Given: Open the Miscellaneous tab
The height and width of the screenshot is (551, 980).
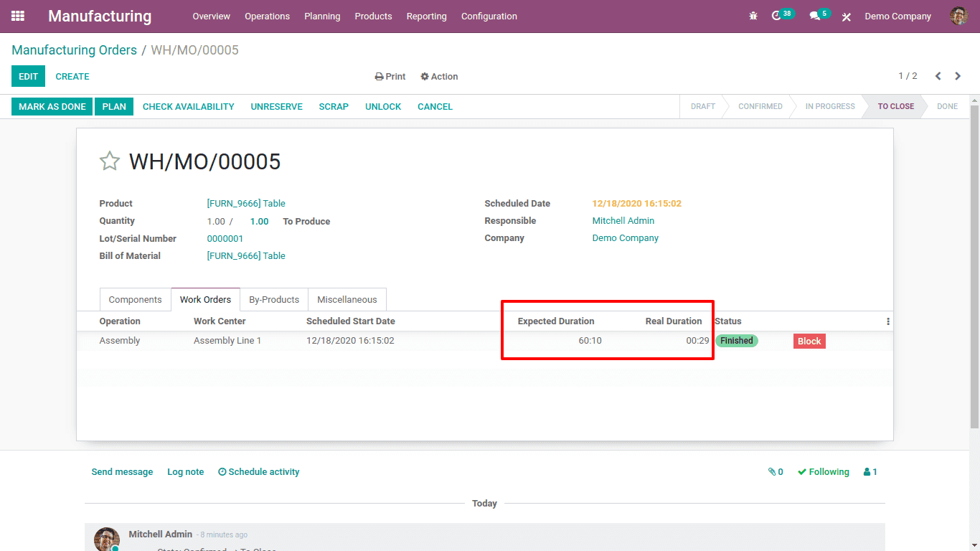Looking at the screenshot, I should [347, 300].
